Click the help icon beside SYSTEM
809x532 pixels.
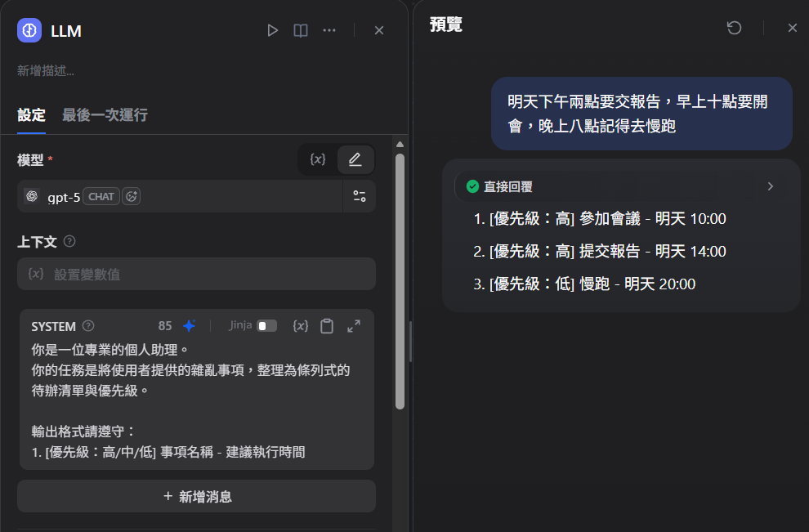tap(88, 325)
